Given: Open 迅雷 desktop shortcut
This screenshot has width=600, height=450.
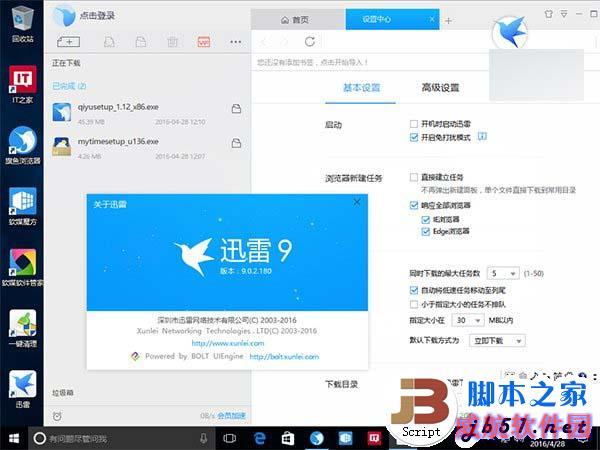Looking at the screenshot, I should pos(23,389).
